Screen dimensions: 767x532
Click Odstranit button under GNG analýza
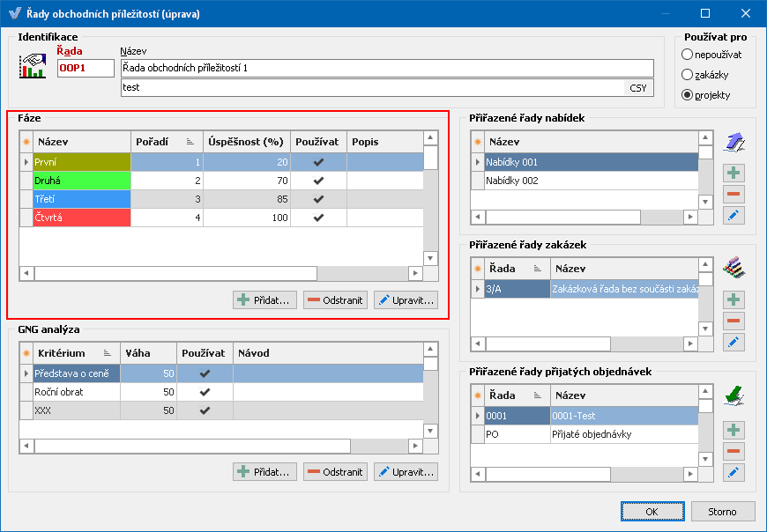(335, 472)
